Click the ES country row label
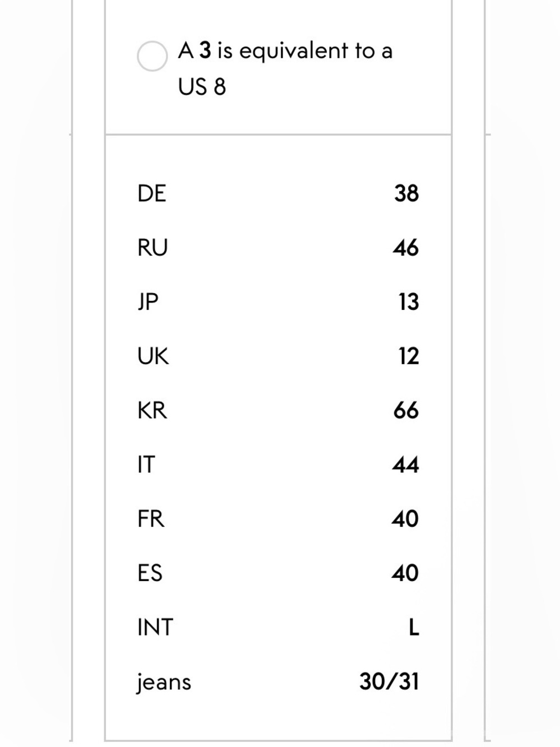The image size is (560, 747). (x=150, y=573)
